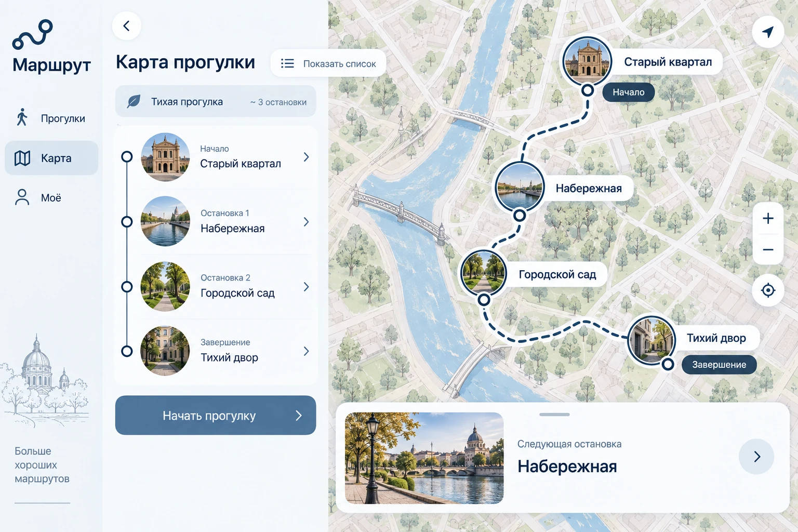Click the Тихий двор map pin photo
Image resolution: width=798 pixels, height=532 pixels.
pos(651,340)
